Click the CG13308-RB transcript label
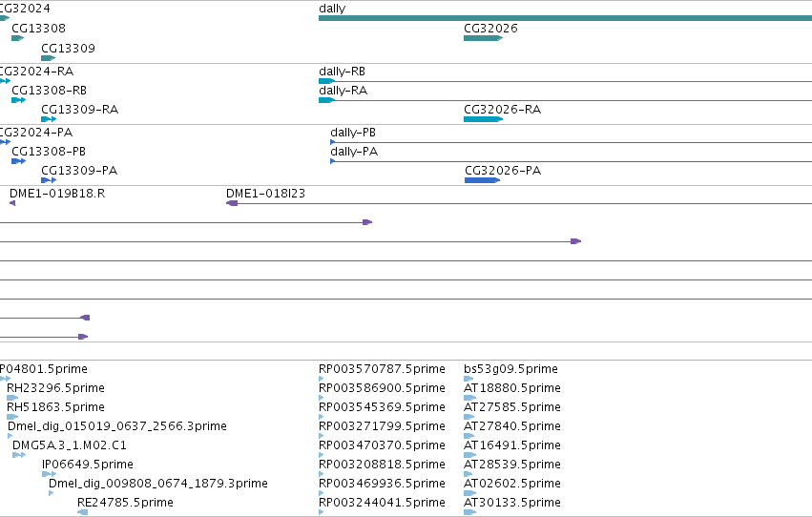The width and height of the screenshot is (812, 517). (x=50, y=91)
